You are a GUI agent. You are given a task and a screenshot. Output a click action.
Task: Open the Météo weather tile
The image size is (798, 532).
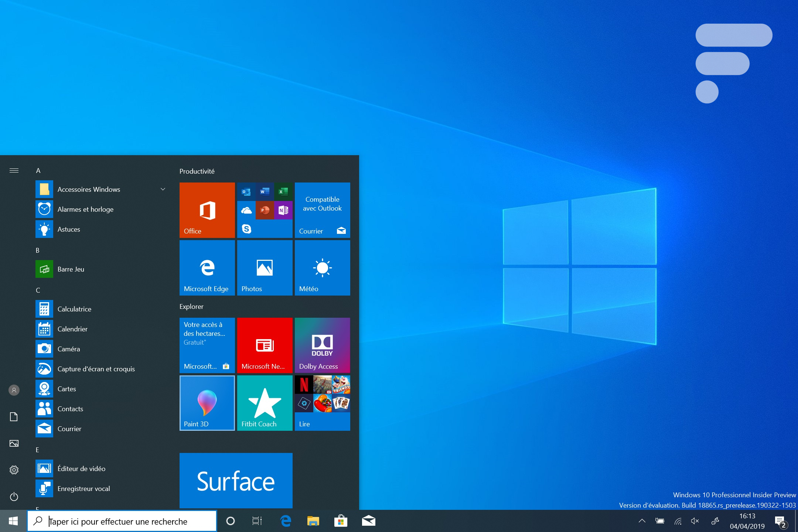coord(322,267)
